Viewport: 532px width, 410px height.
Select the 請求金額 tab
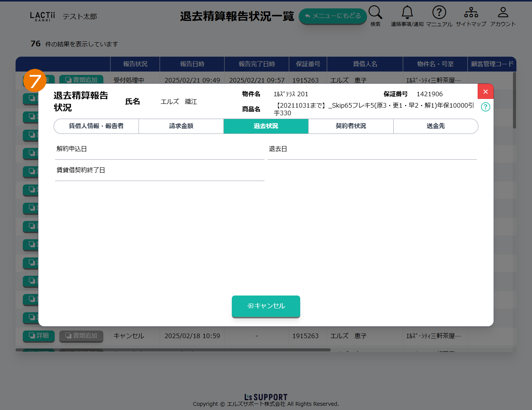pos(181,126)
